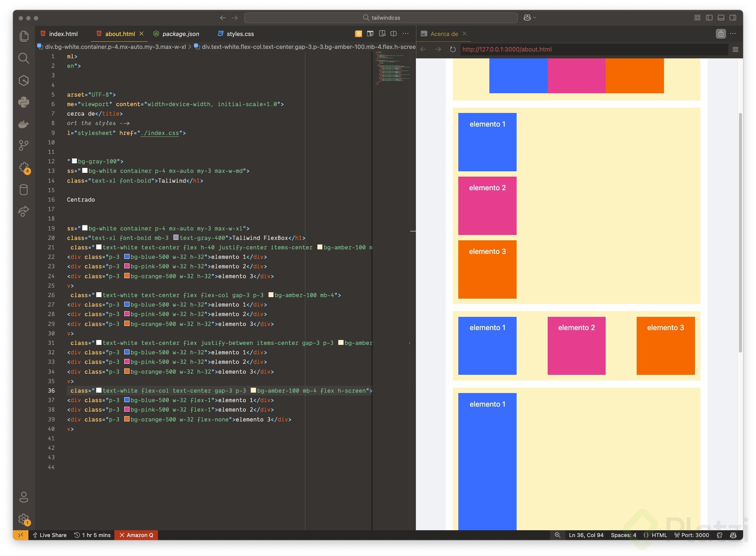Toggle the bottom panel layout
The height and width of the screenshot is (556, 756).
tap(721, 18)
